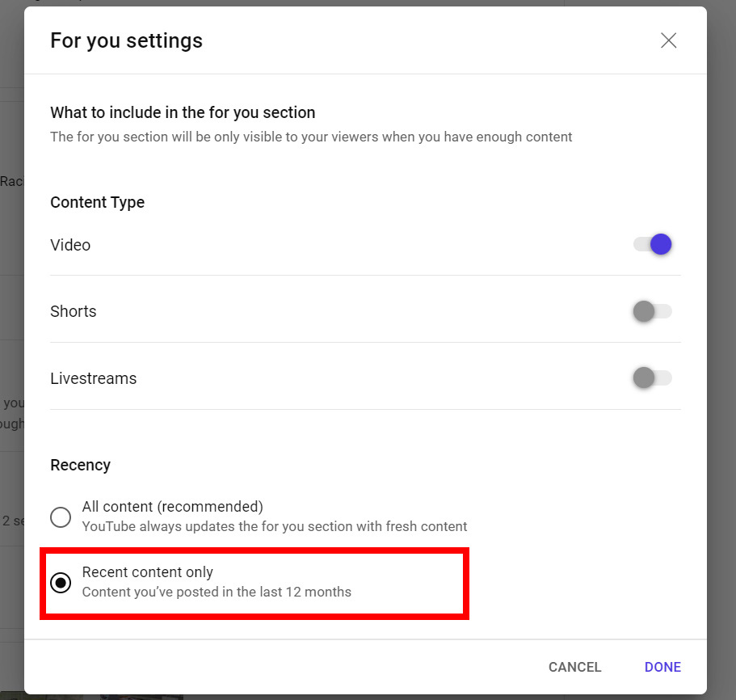736x700 pixels.
Task: Click the Shorts row label text
Action: pyautogui.click(x=74, y=311)
